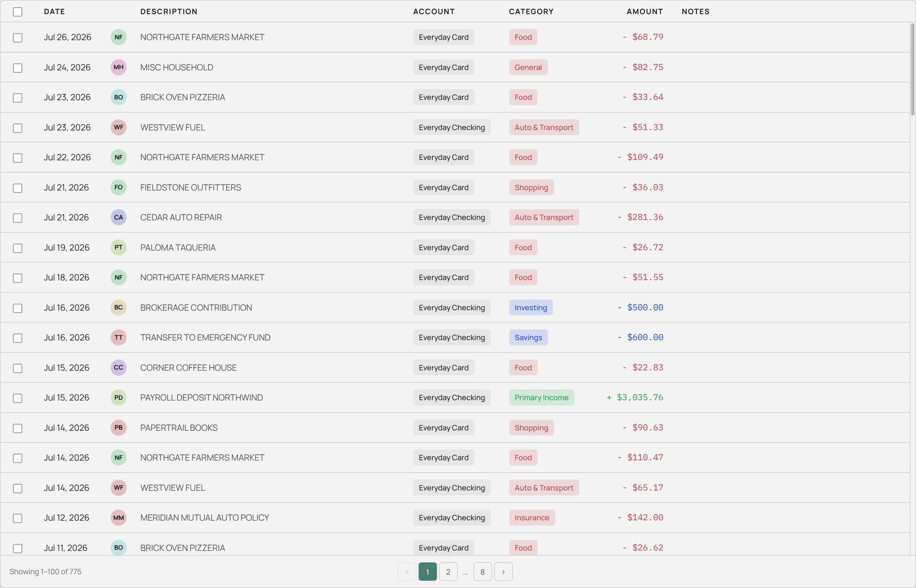Click the NF avatar on Jul 14 row
This screenshot has height=588, width=916.
tap(119, 457)
